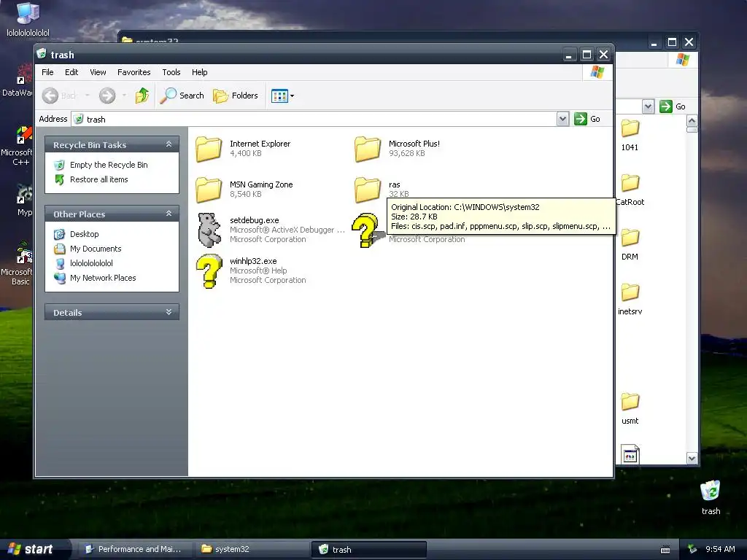Open the View menu
The height and width of the screenshot is (560, 747).
click(98, 72)
